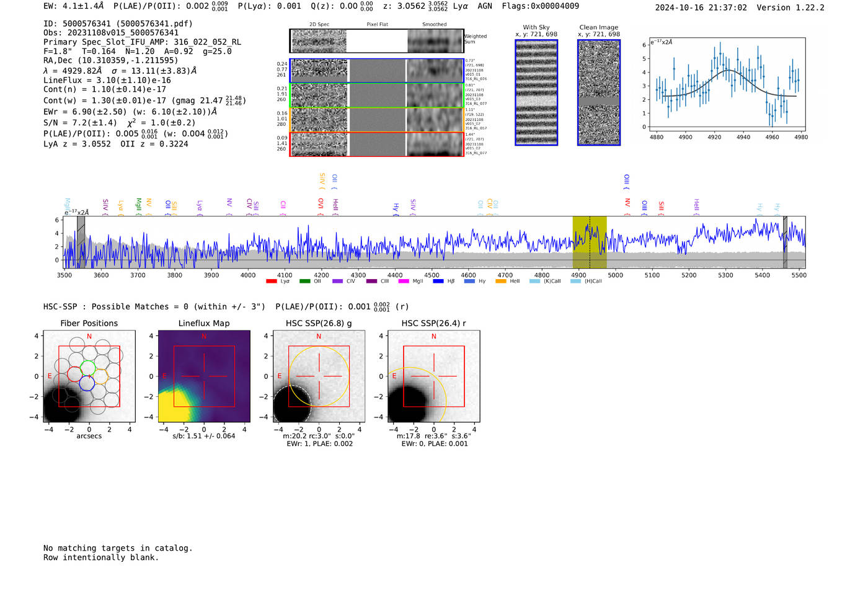Click the magenta MgII legend swatch
The height and width of the screenshot is (591, 868).
pos(404,282)
